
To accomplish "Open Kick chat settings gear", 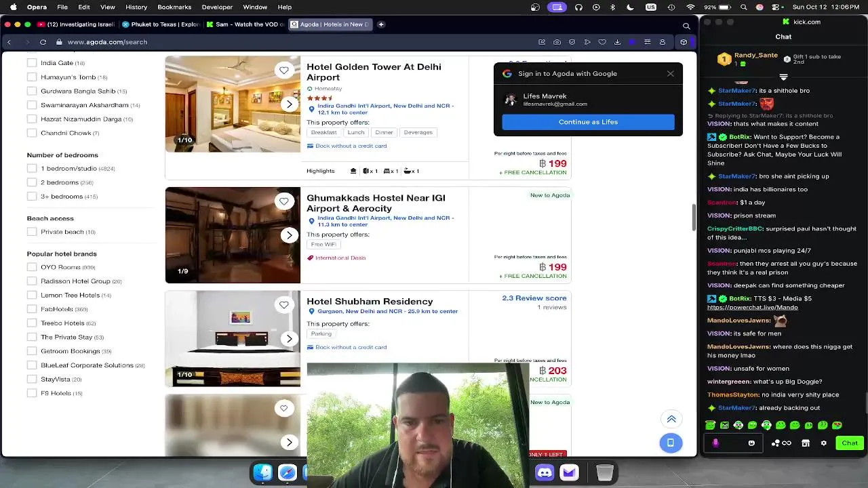I will point(823,443).
